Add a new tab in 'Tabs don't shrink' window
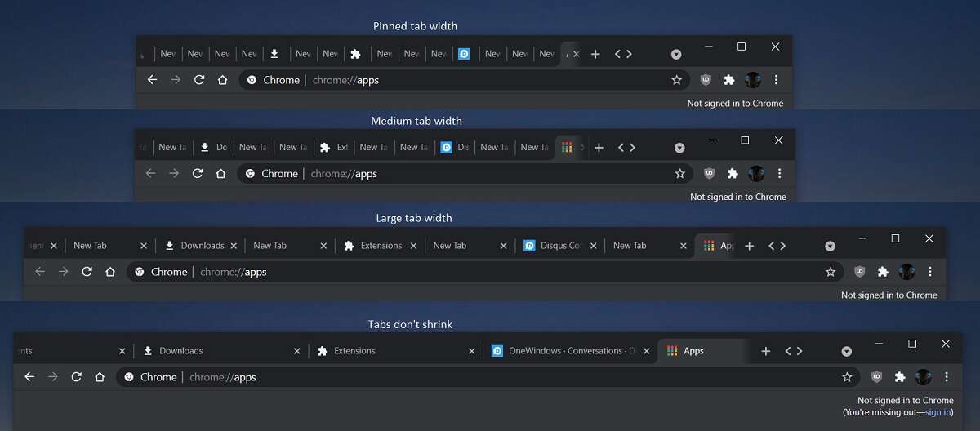The width and height of the screenshot is (980, 431). (x=765, y=351)
